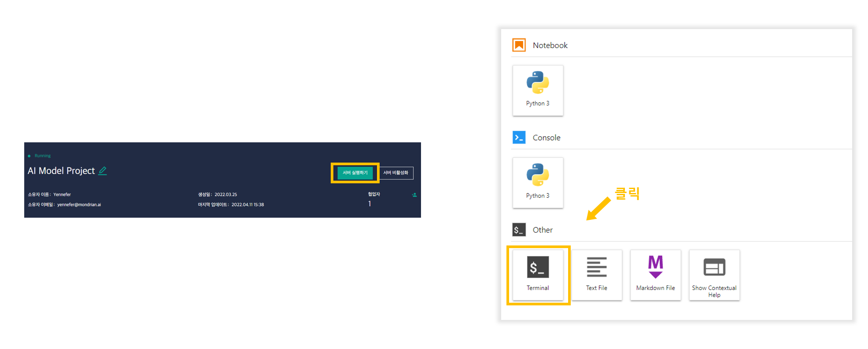Launch Python 3 console under Console section
868x349 pixels.
tap(538, 183)
